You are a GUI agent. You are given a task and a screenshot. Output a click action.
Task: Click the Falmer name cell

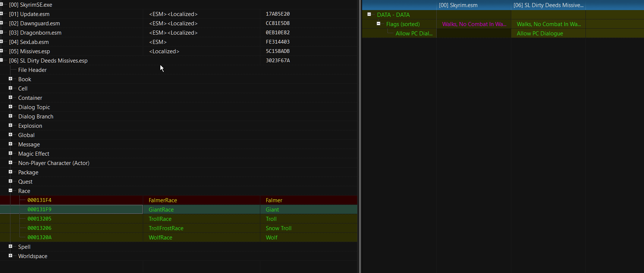tap(274, 200)
